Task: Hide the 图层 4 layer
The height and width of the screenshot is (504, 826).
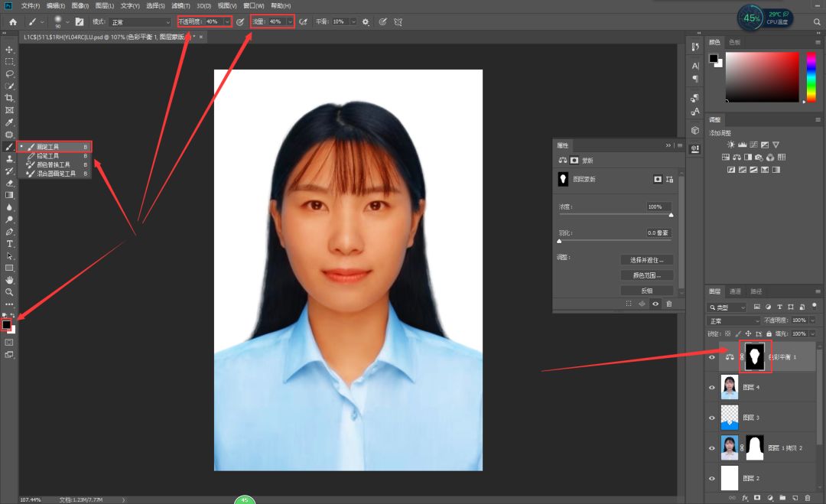Action: point(712,388)
